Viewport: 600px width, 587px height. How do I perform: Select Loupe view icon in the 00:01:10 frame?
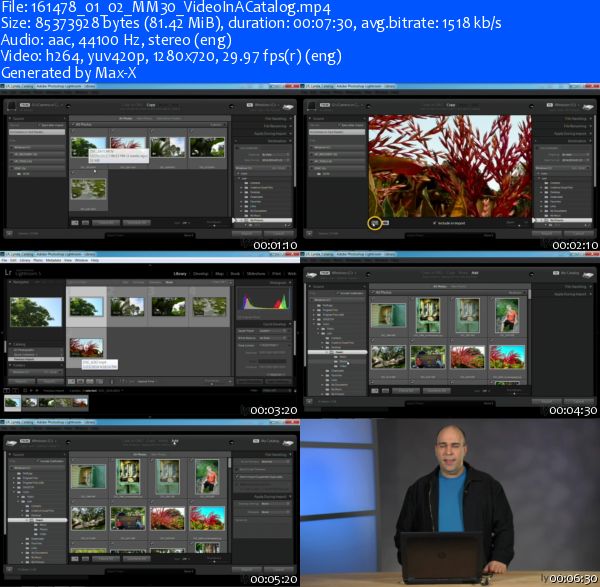point(85,222)
